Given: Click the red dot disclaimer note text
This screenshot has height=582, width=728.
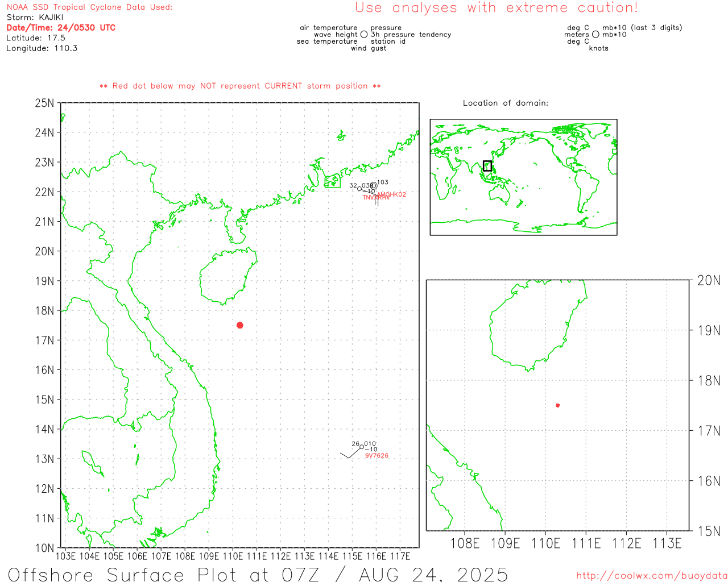Looking at the screenshot, I should click(x=240, y=86).
